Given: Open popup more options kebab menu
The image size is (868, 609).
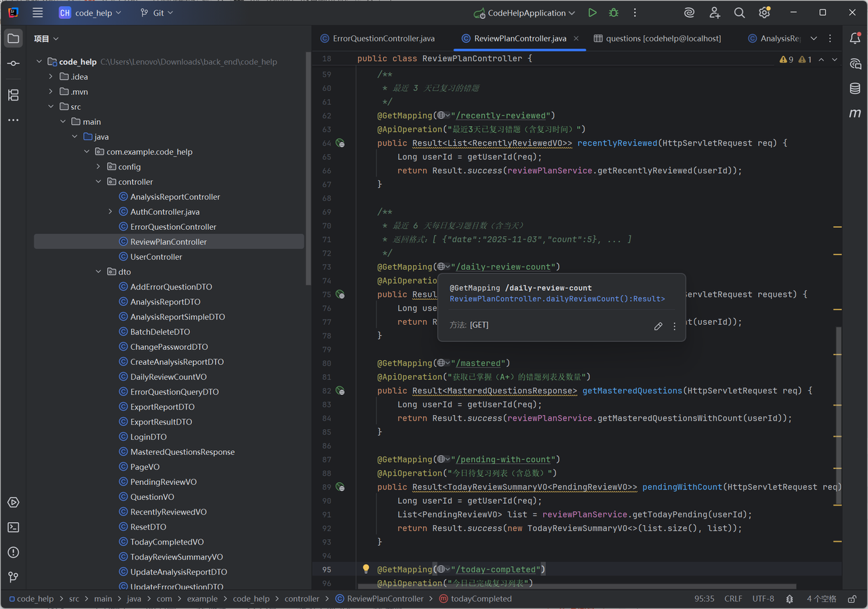Looking at the screenshot, I should [x=674, y=326].
